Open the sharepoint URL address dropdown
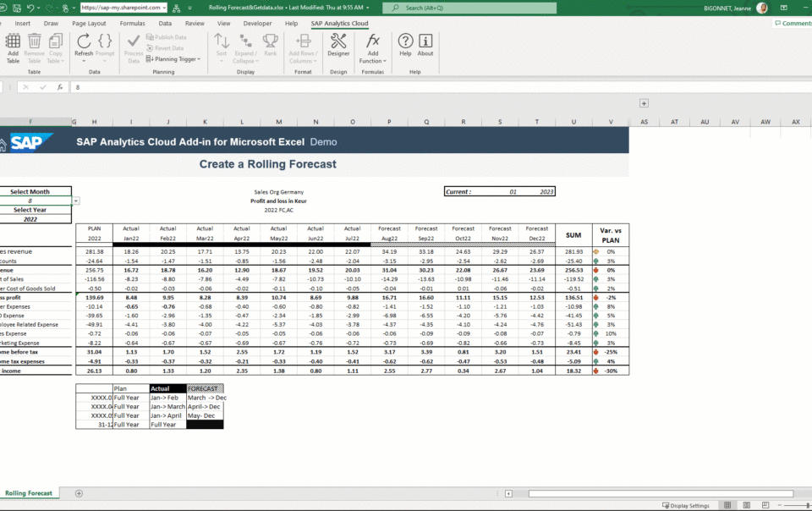 point(164,8)
